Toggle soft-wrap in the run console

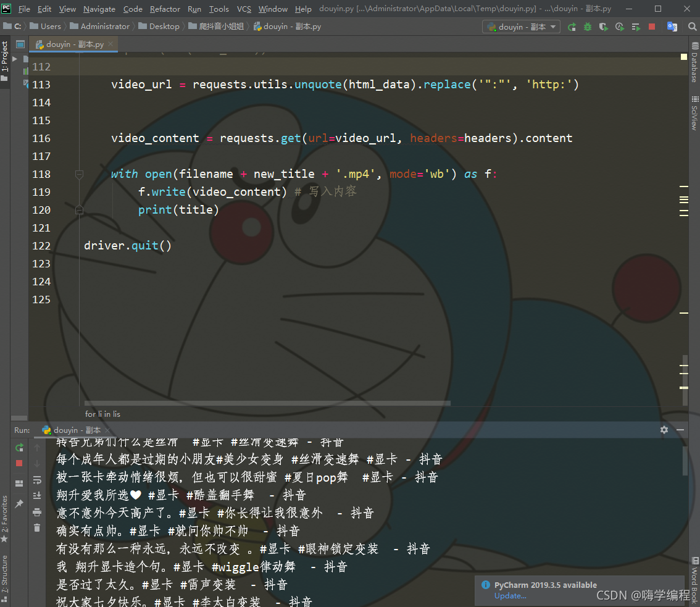pyautogui.click(x=37, y=480)
